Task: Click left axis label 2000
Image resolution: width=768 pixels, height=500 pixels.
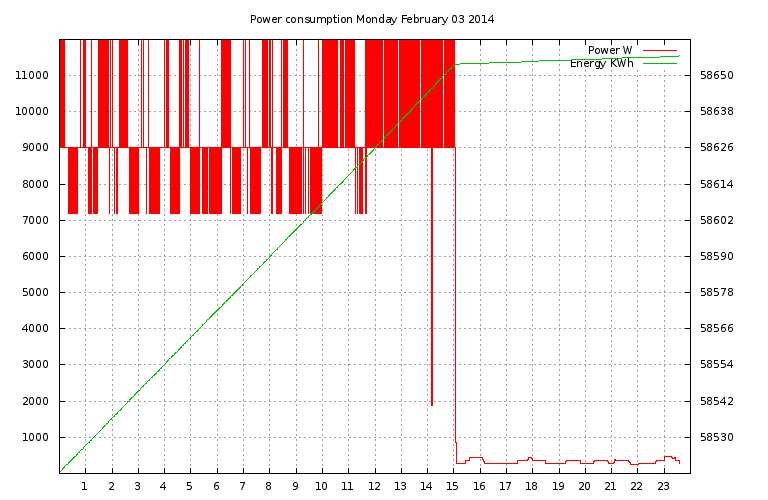Action: click(x=35, y=401)
